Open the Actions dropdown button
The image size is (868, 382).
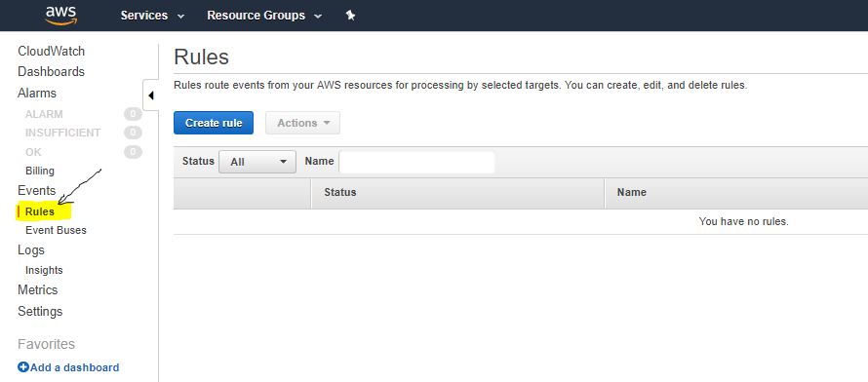[302, 123]
